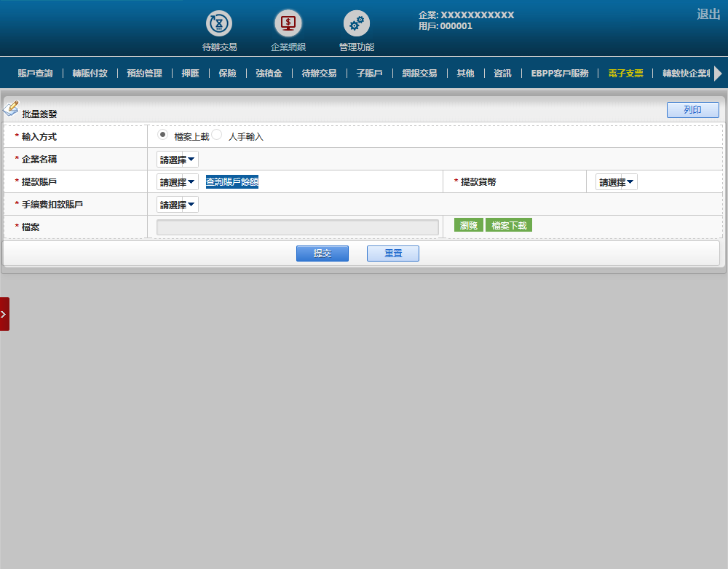The width and height of the screenshot is (728, 569).
Task: Open the 手續費扣款賬戶 dropdown
Action: pos(177,205)
